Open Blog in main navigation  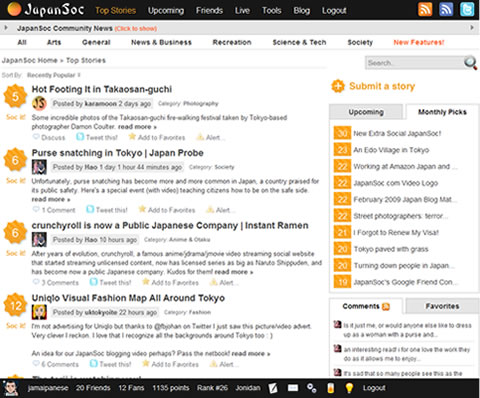click(x=302, y=11)
